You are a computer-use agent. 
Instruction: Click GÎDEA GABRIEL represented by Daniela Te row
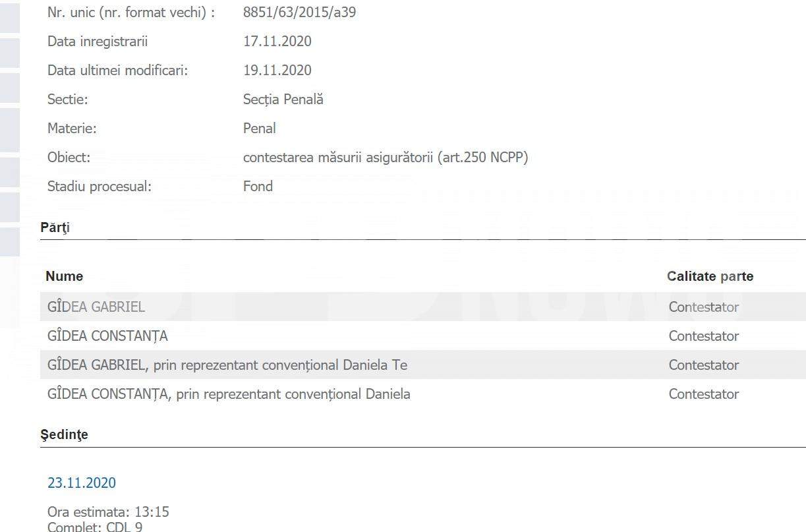423,365
